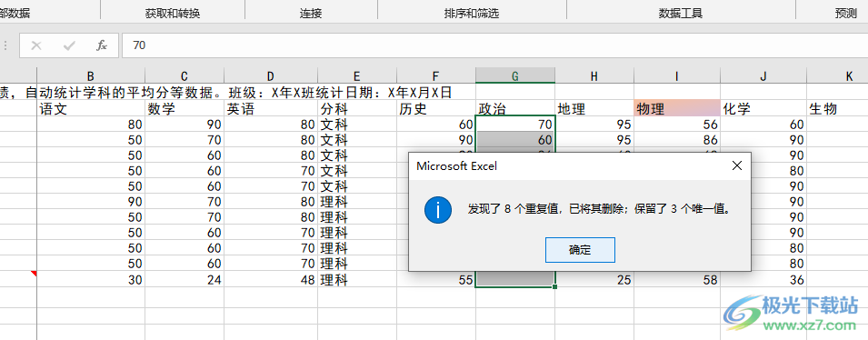Select the cell with 30 in column B
The height and width of the screenshot is (340, 868).
point(91,280)
